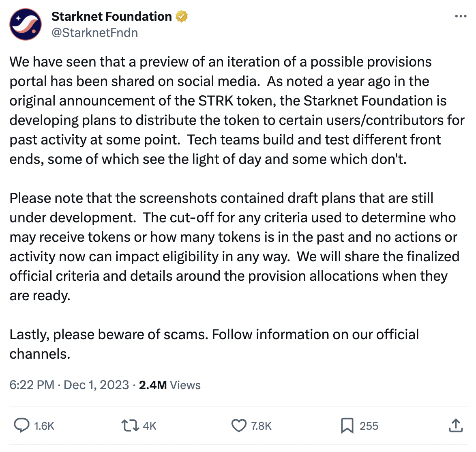Click the 255 bookmarks count
476x452 pixels.
pyautogui.click(x=369, y=426)
